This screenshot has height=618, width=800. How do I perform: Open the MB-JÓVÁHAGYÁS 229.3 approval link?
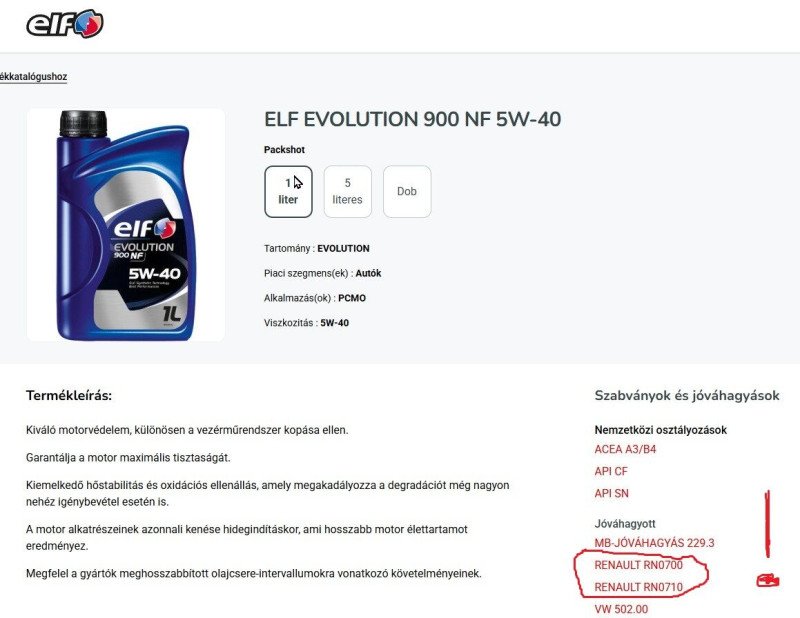[654, 542]
